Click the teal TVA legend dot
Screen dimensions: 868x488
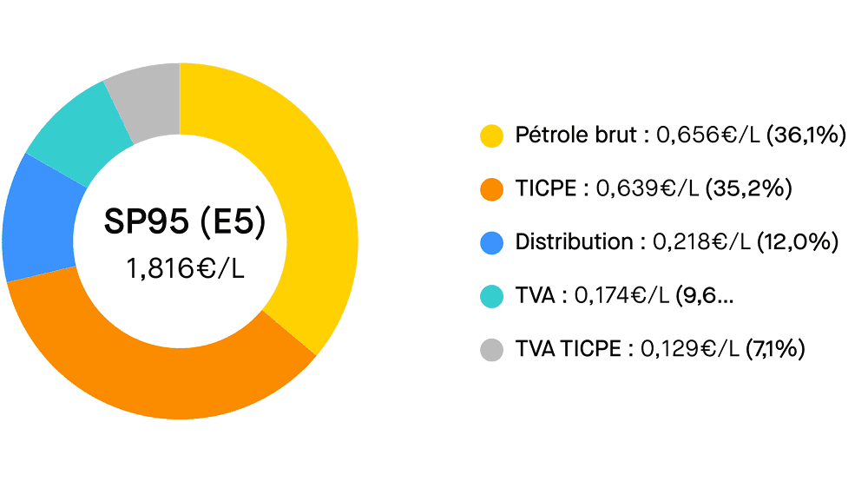[492, 296]
